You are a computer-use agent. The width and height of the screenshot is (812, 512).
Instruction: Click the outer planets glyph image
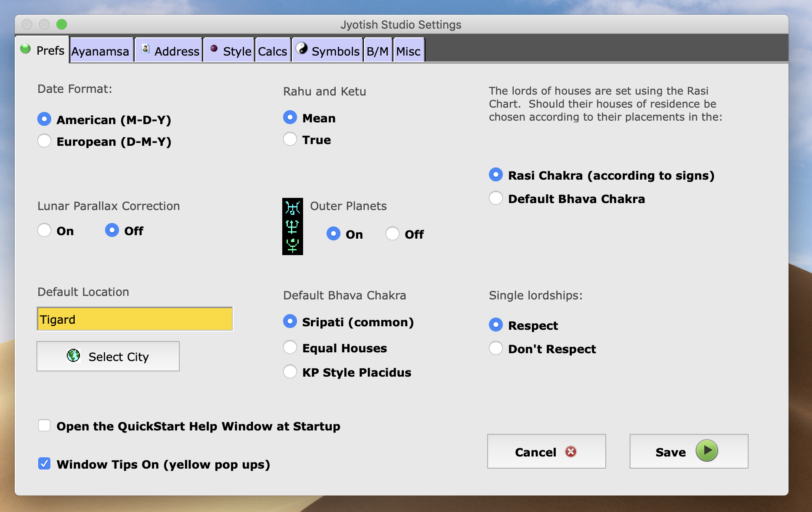(x=292, y=226)
